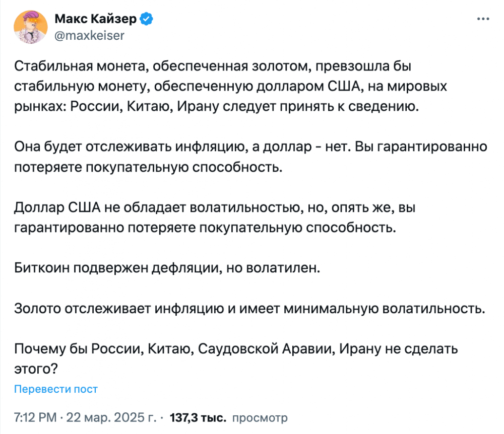Click the 7:12 PM timestamp

point(35,417)
